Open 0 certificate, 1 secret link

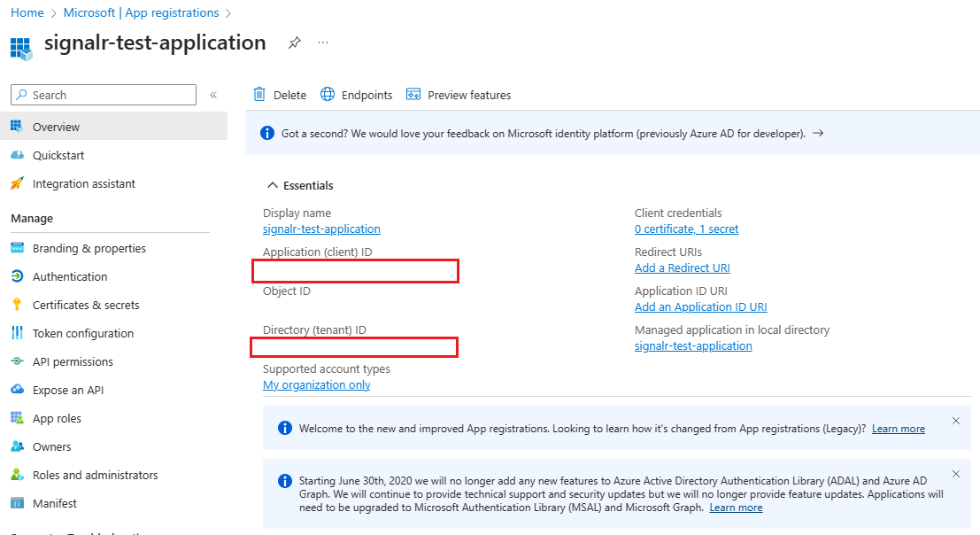(x=686, y=229)
